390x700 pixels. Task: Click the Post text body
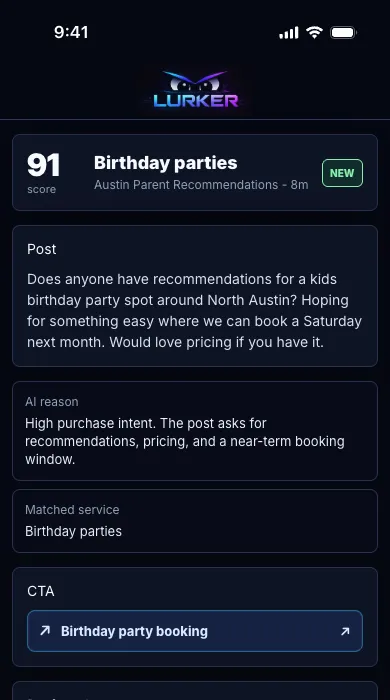point(195,311)
